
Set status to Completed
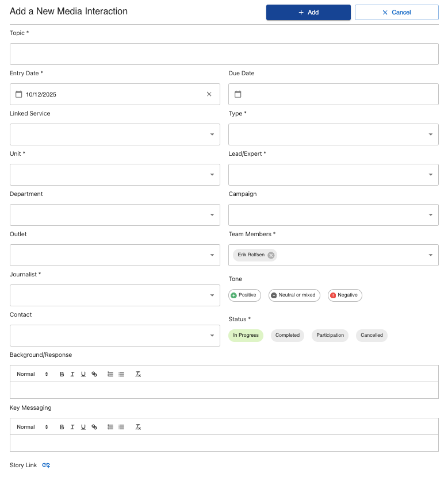pos(287,335)
